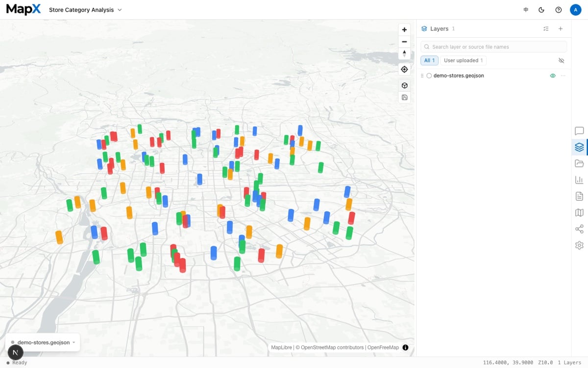The image size is (588, 368).
Task: Grab the drag handle of demo-stores.geojson
Action: tap(422, 76)
